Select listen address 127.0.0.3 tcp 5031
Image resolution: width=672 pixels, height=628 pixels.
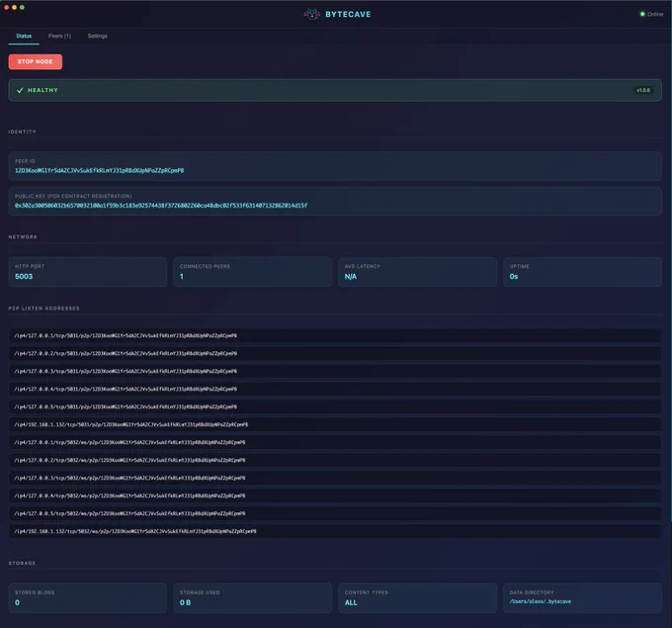click(335, 371)
